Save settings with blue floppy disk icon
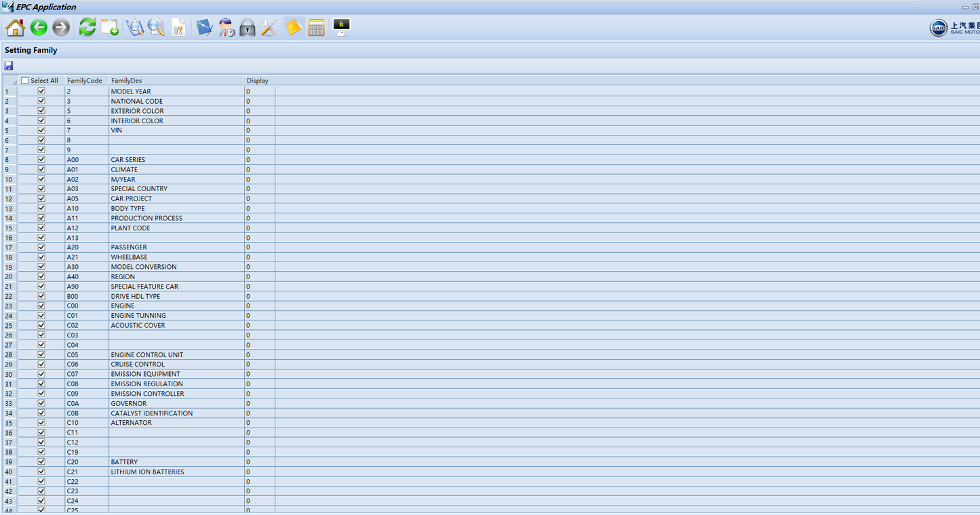This screenshot has width=980, height=515. [9, 66]
